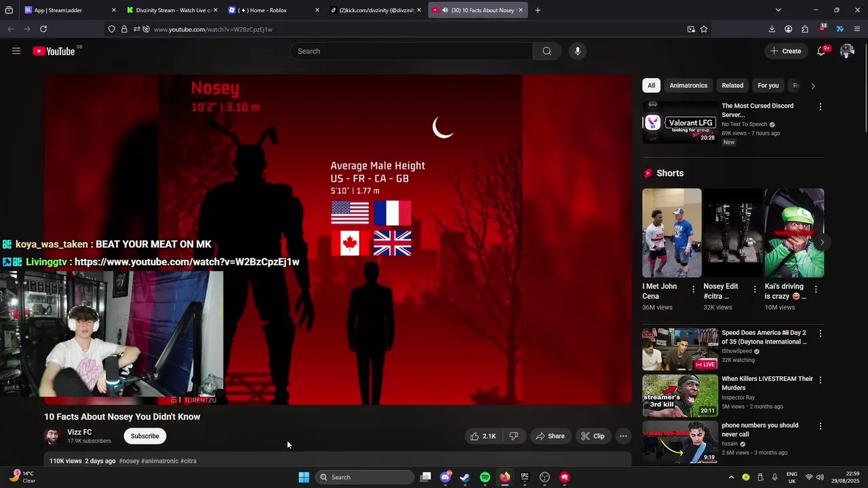Open the Vizz FC channel name
868x488 pixels.
click(79, 432)
